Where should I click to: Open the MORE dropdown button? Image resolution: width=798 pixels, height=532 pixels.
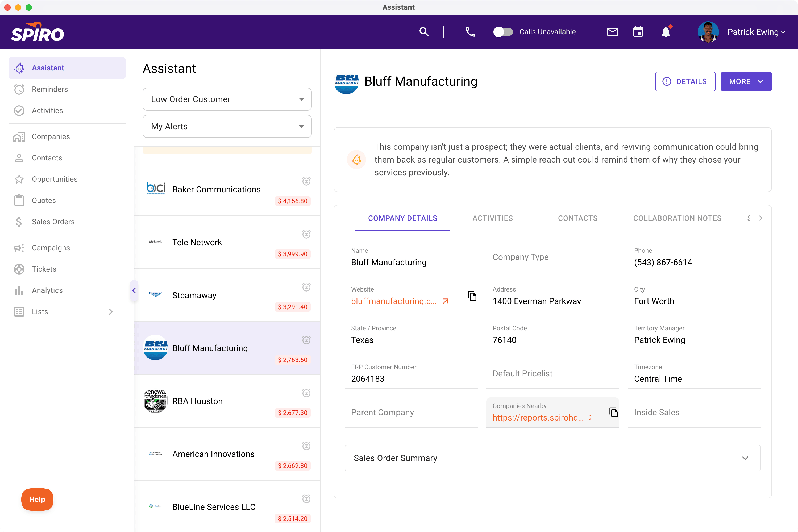click(x=746, y=81)
